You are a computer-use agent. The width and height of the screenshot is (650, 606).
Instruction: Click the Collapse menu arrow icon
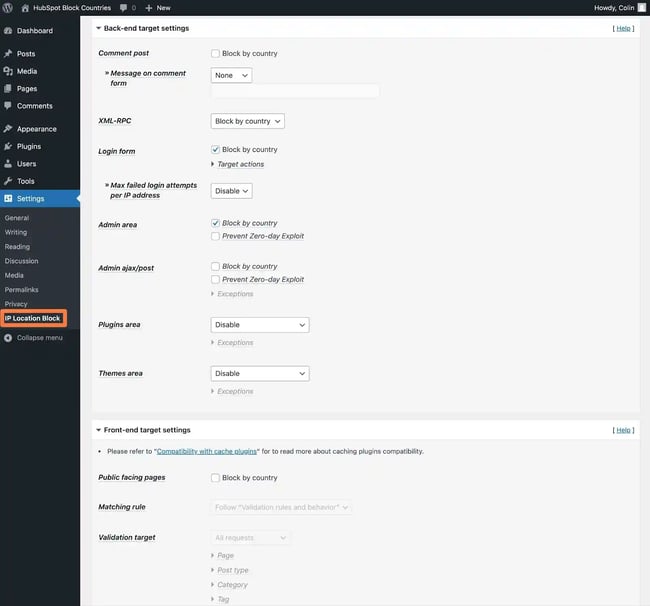click(x=8, y=338)
